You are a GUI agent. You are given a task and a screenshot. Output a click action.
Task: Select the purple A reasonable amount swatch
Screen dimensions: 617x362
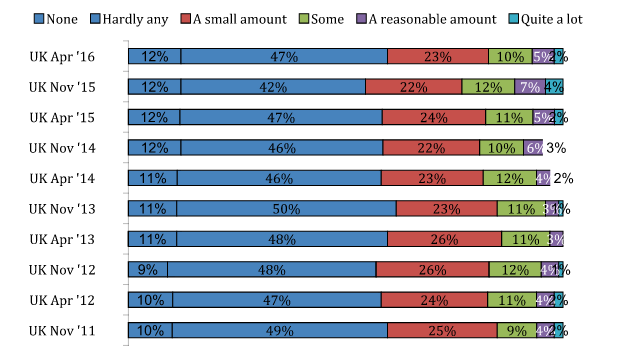coord(361,19)
